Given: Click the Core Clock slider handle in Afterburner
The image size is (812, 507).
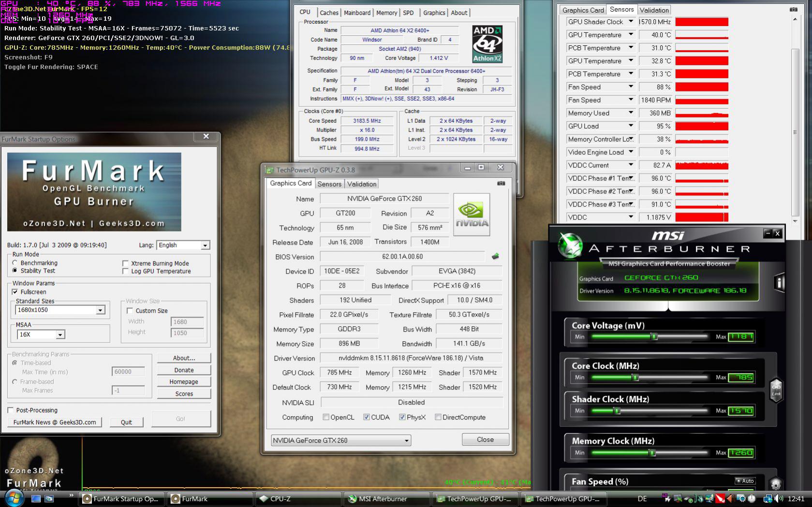Looking at the screenshot, I should click(635, 377).
